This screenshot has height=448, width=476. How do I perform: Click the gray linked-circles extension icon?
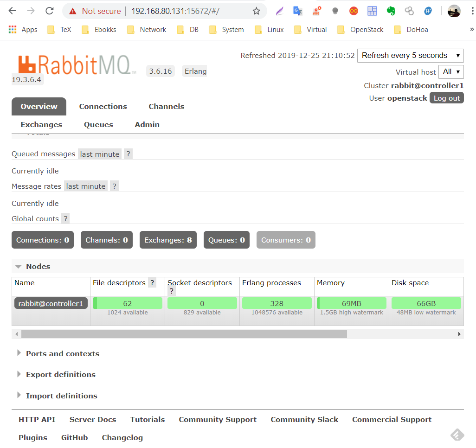[x=409, y=11]
